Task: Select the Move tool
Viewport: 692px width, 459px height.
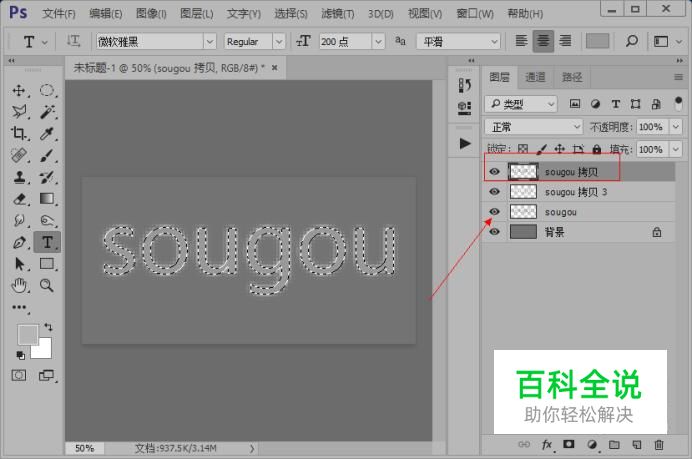Action: 19,91
